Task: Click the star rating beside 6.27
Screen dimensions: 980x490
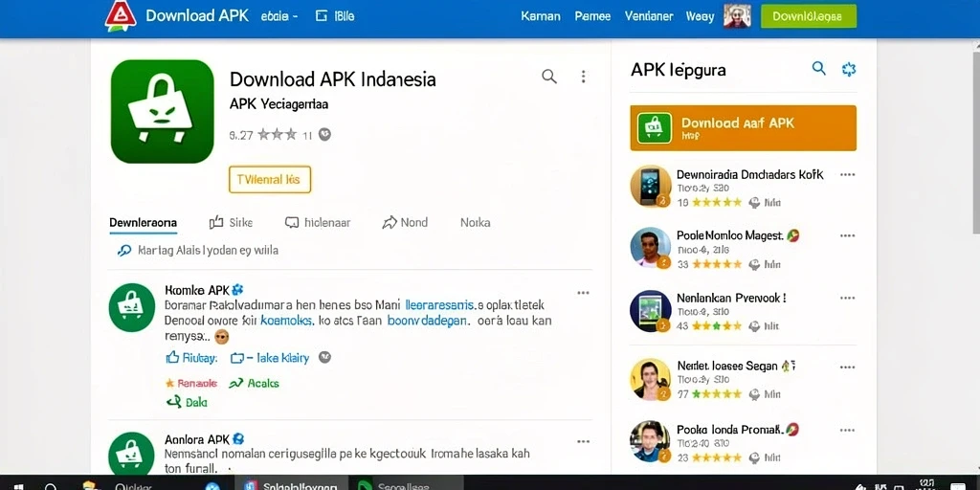Action: point(277,134)
